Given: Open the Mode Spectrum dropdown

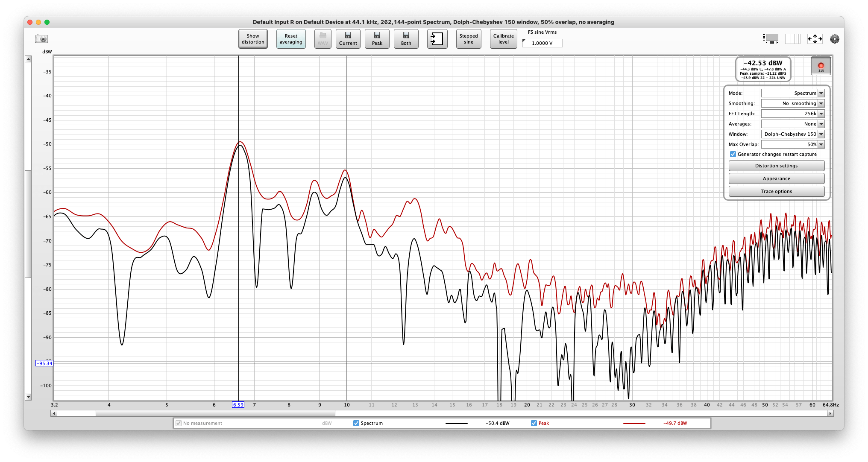Looking at the screenshot, I should click(x=793, y=93).
